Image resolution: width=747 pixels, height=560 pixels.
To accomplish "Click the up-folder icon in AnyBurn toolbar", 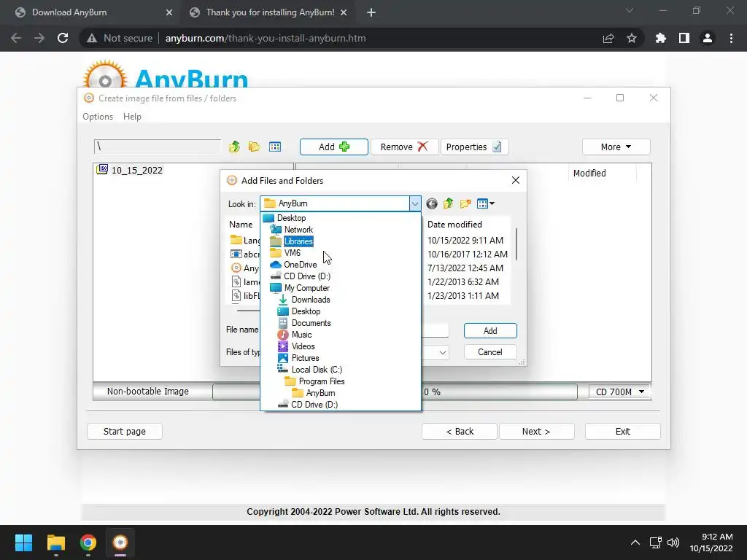I will pyautogui.click(x=234, y=147).
